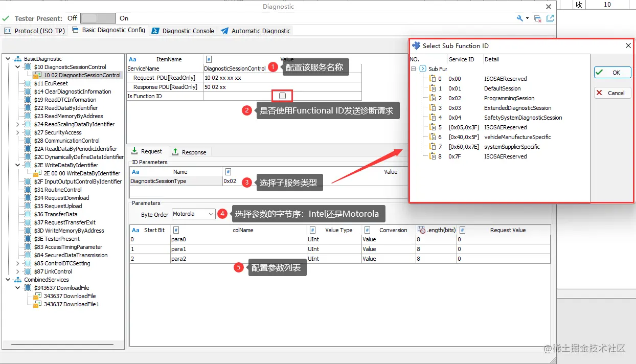Expand the $87 LinkControl node
This screenshot has height=364, width=636.
[18, 271]
